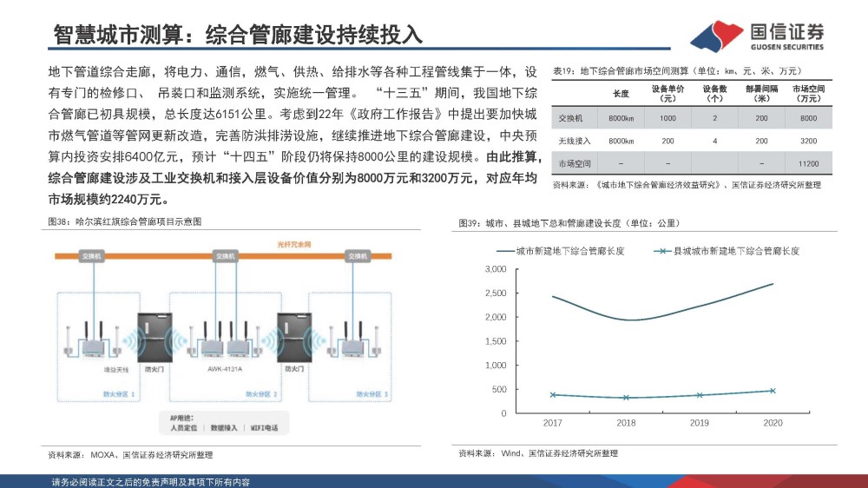Click the 2018 x-axis label

[x=626, y=423]
